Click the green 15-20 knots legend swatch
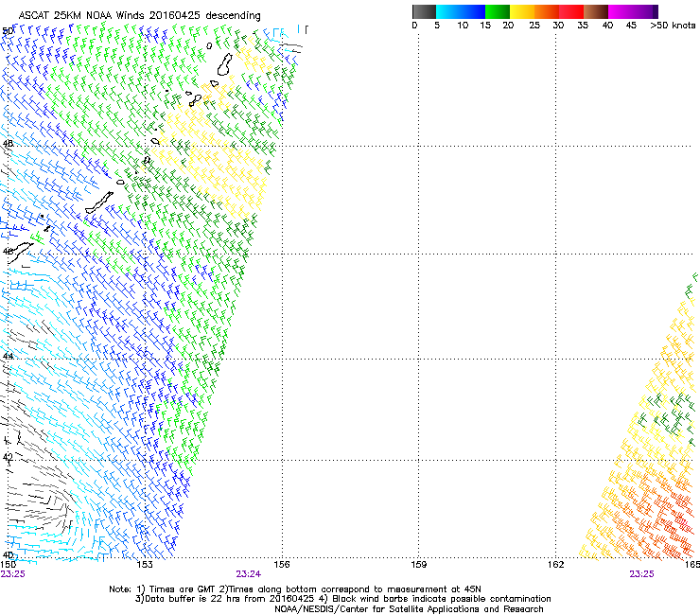The image size is (700, 615). (498, 11)
